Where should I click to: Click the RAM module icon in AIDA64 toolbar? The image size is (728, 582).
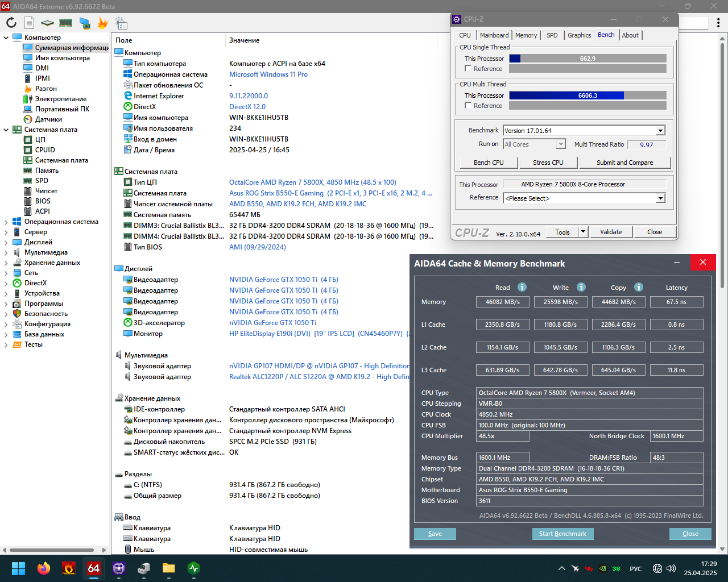(66, 23)
